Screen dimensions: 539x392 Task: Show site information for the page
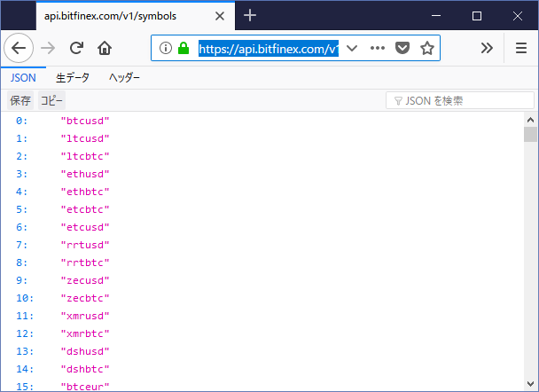point(165,48)
